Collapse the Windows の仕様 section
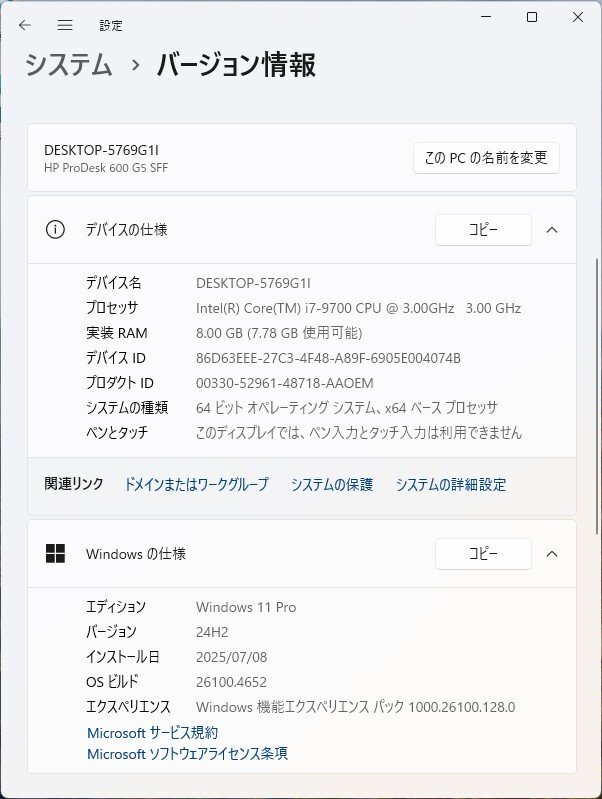Viewport: 602px width, 799px height. [x=552, y=554]
